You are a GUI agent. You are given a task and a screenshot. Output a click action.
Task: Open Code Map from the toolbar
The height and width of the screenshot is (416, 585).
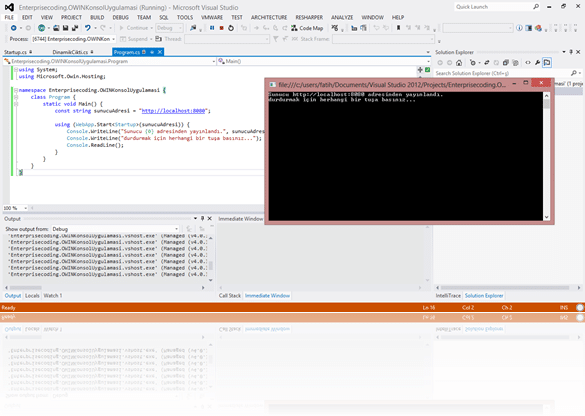click(x=307, y=28)
